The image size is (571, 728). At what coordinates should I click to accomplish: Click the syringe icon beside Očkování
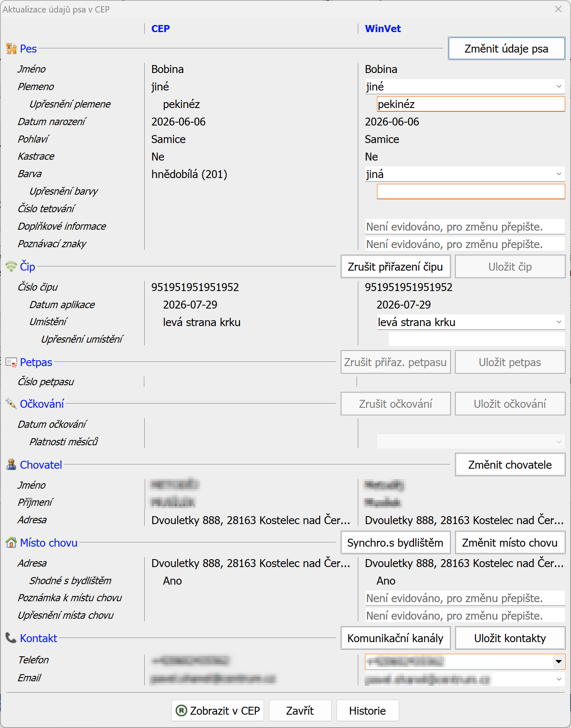point(11,404)
